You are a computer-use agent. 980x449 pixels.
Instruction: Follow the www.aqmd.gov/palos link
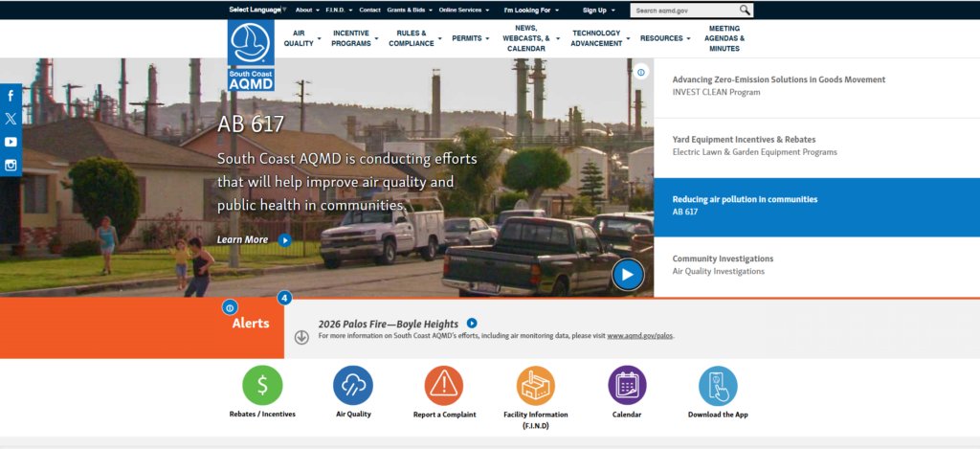(640, 336)
